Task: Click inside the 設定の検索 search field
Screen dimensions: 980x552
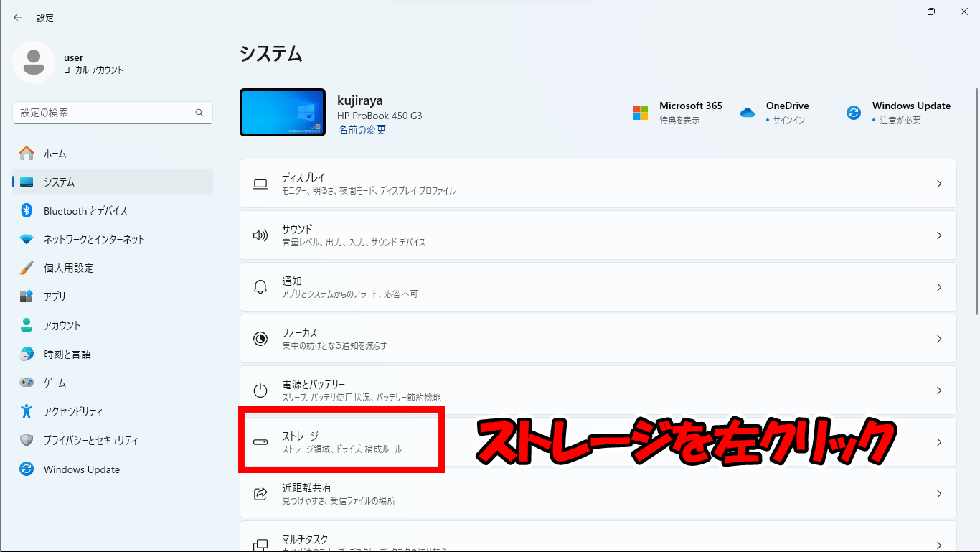Action: tap(112, 113)
